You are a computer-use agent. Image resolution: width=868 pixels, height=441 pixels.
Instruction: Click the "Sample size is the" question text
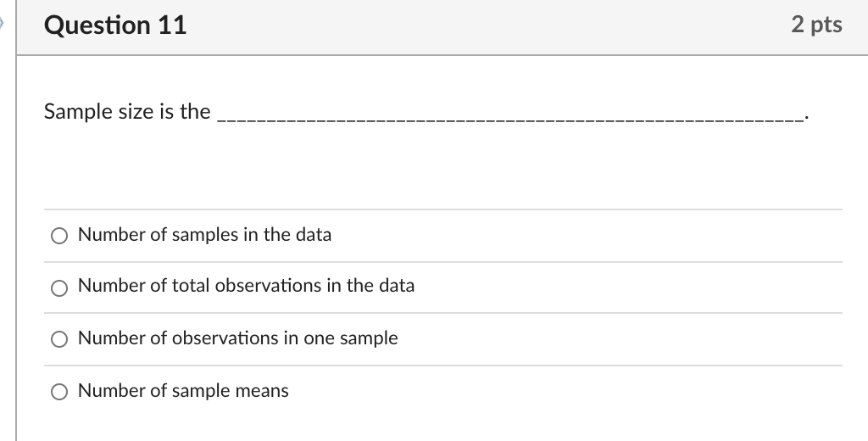coord(127,111)
